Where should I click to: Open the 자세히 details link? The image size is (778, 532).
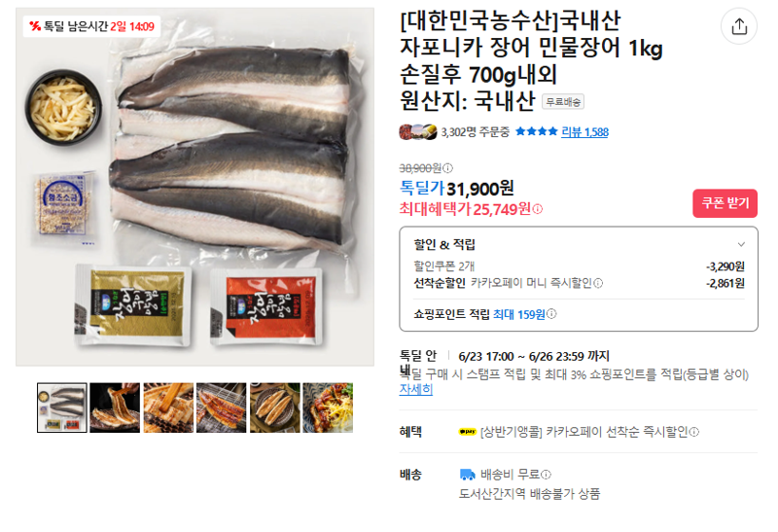click(416, 390)
